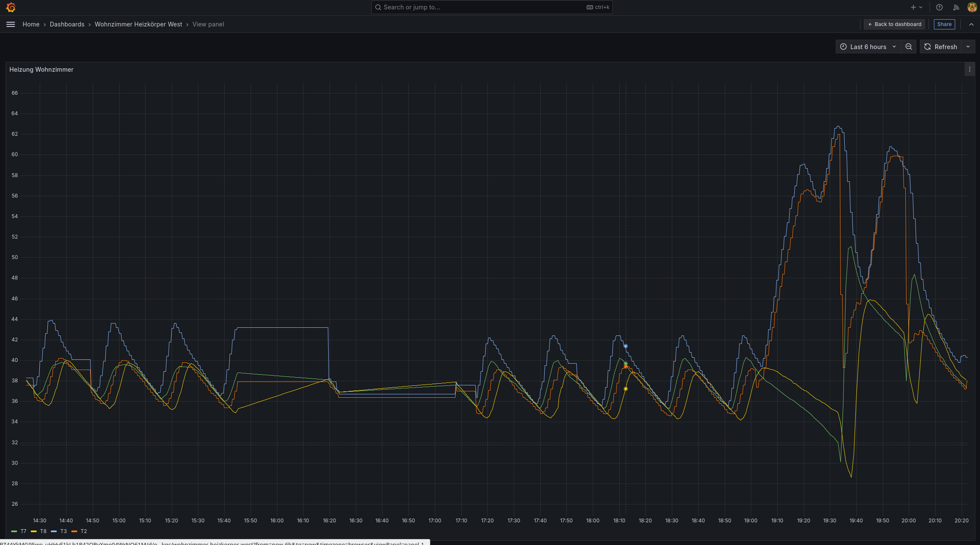The height and width of the screenshot is (545, 980).
Task: Click the 19:30 time axis label
Action: pos(830,521)
